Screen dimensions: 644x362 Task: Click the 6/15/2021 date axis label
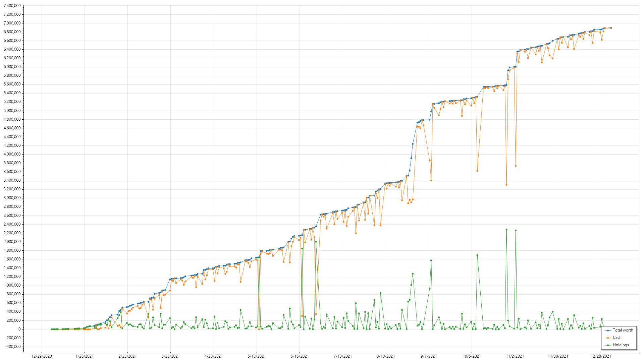coord(300,356)
